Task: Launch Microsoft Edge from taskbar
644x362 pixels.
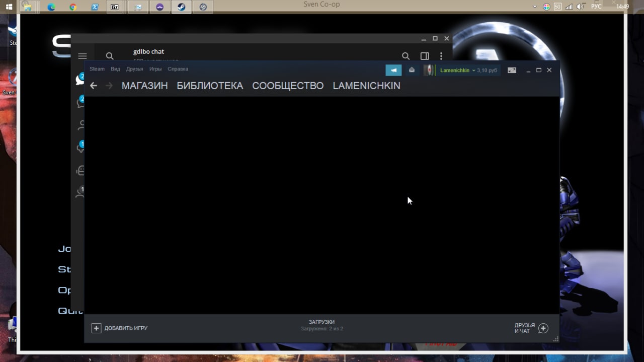Action: (x=51, y=7)
